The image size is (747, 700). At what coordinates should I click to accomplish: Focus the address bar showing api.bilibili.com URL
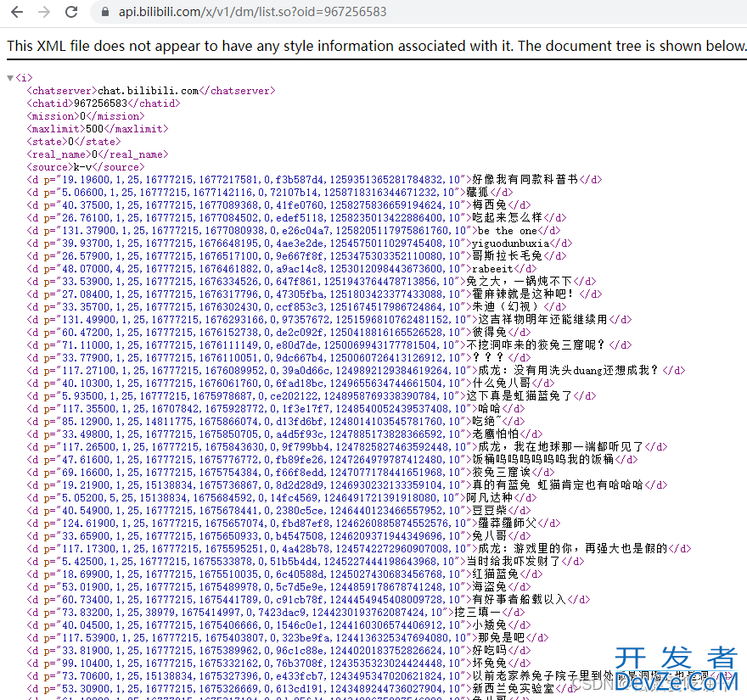252,12
